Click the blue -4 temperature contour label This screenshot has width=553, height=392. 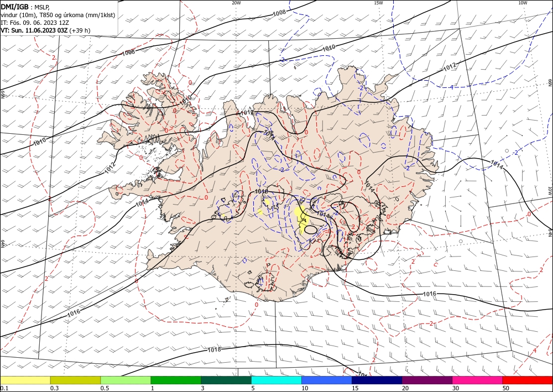tap(451, 87)
